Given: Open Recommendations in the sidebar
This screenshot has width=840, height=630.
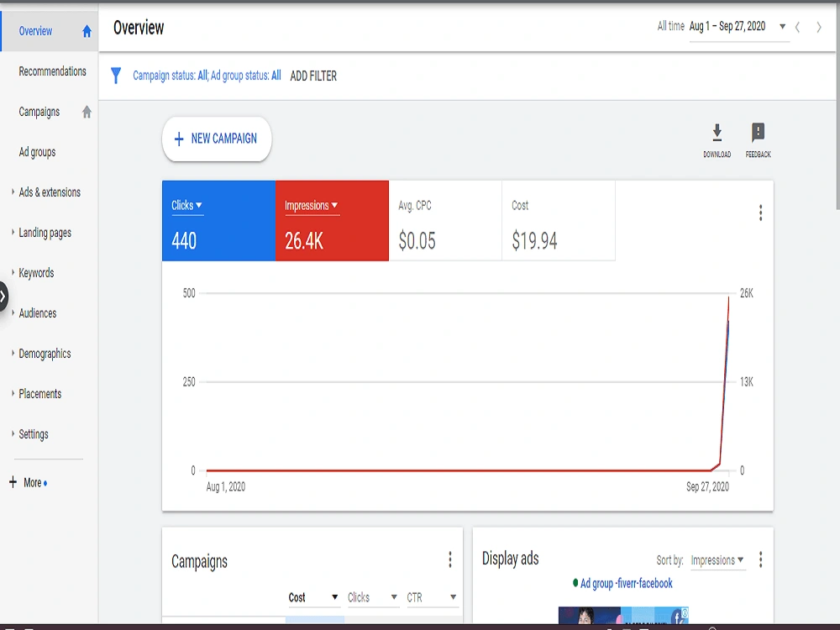Looking at the screenshot, I should [x=52, y=71].
